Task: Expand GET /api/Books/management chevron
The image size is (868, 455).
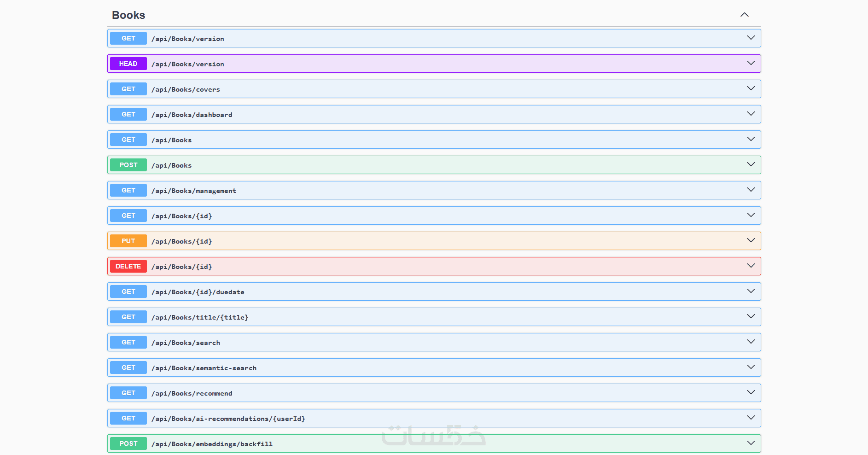Action: 751,190
